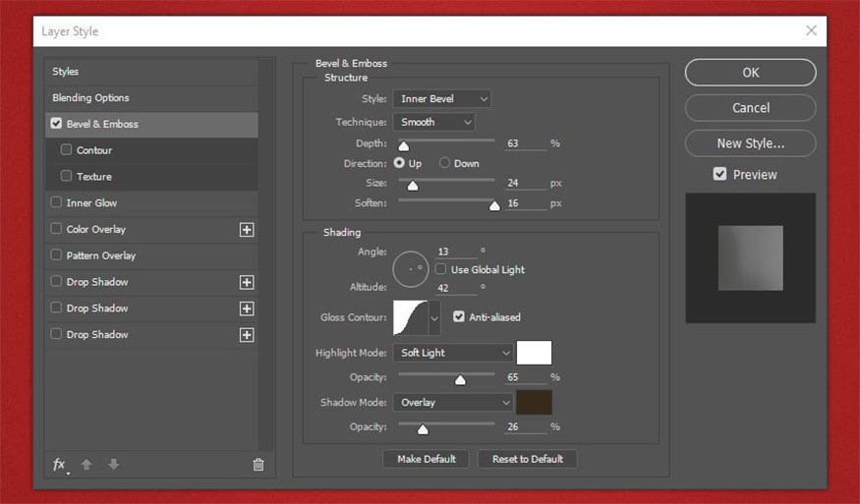The width and height of the screenshot is (860, 504).
Task: Select the Down direction radio button
Action: pyautogui.click(x=445, y=163)
